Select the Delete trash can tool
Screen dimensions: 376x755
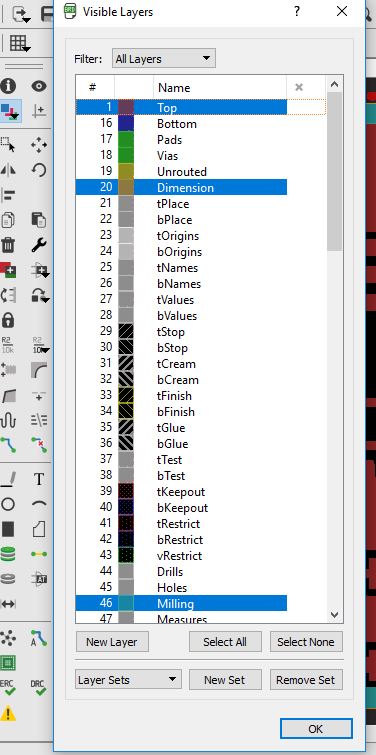8,245
